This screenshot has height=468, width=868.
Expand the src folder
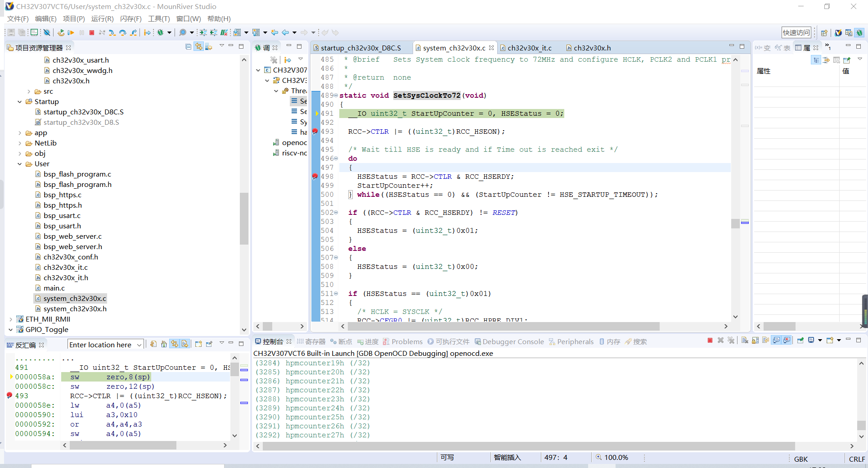tap(29, 91)
